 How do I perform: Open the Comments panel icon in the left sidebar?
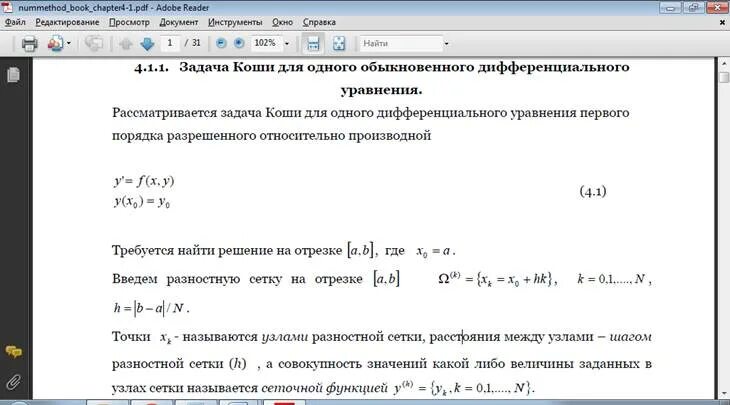pos(14,351)
